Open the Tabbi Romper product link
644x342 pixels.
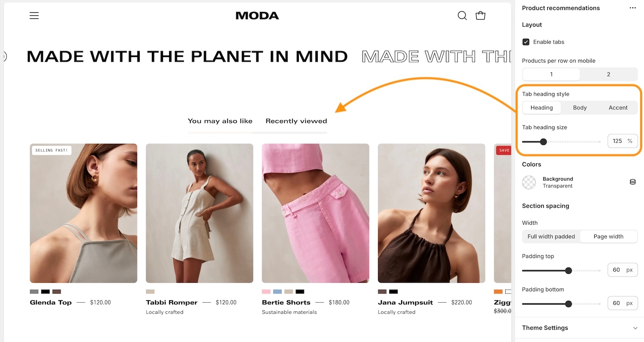pyautogui.click(x=172, y=303)
